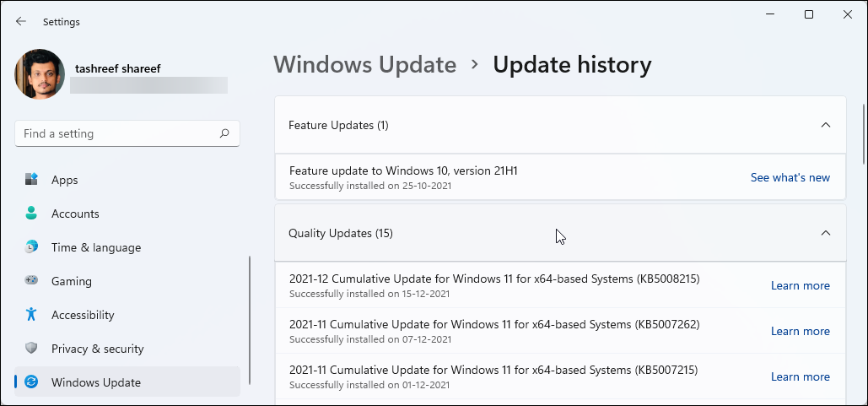Screen dimensions: 868x406
Task: Click the Find a setting search box
Action: point(118,133)
